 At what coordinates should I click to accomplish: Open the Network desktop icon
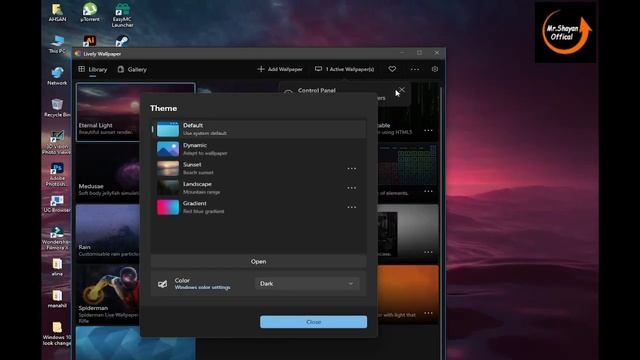coord(57,76)
